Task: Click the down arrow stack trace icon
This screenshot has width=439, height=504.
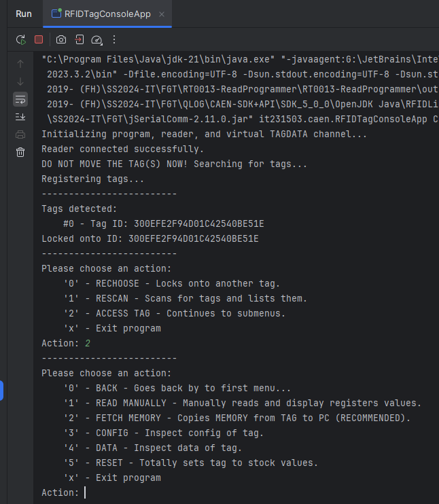Action: (20, 82)
